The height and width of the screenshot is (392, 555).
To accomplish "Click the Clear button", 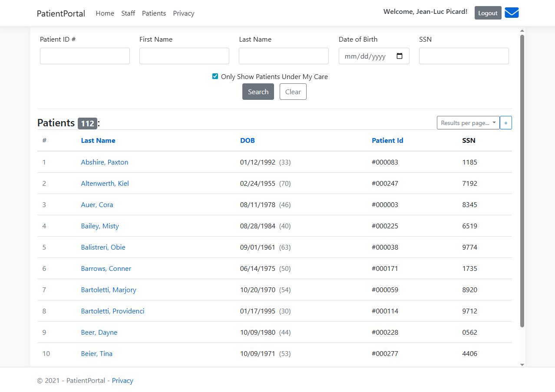I will point(293,92).
